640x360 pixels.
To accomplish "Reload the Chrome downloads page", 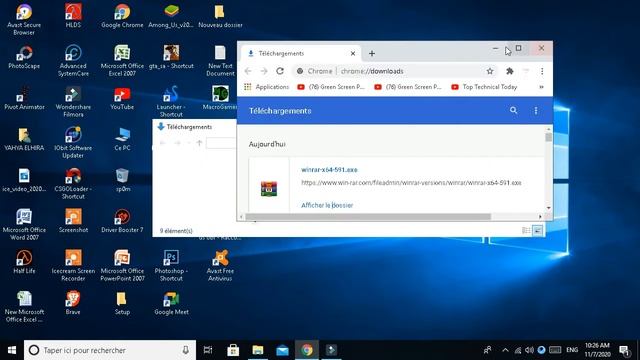I will [280, 71].
